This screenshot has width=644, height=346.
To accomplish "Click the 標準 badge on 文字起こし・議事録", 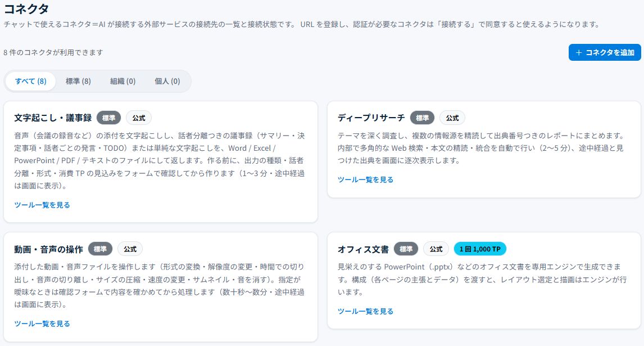I will coord(109,118).
